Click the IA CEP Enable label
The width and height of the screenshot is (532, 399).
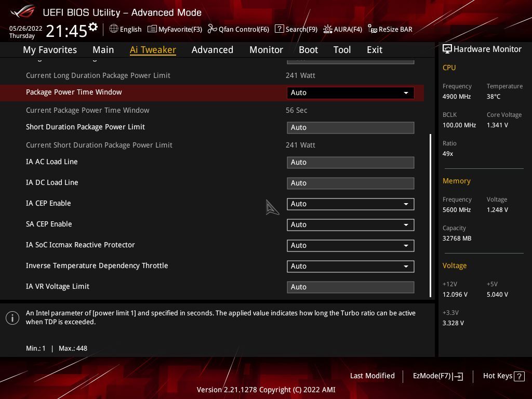click(48, 203)
